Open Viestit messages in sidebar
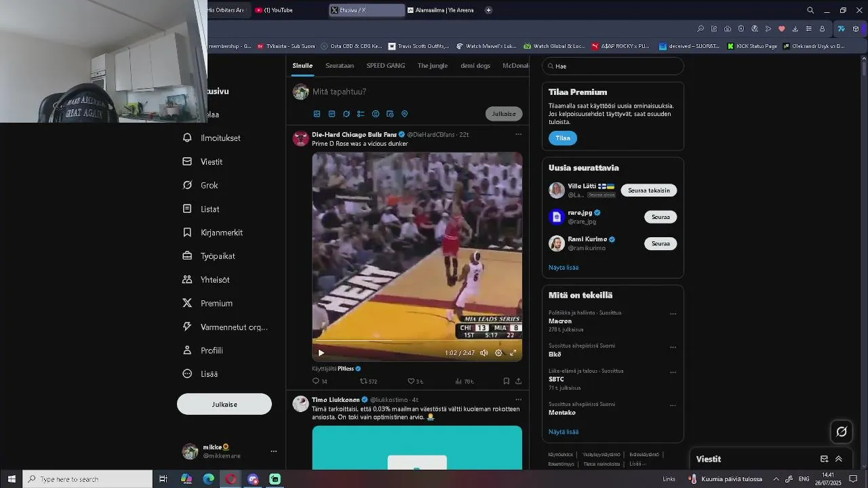The height and width of the screenshot is (488, 868). [x=203, y=162]
